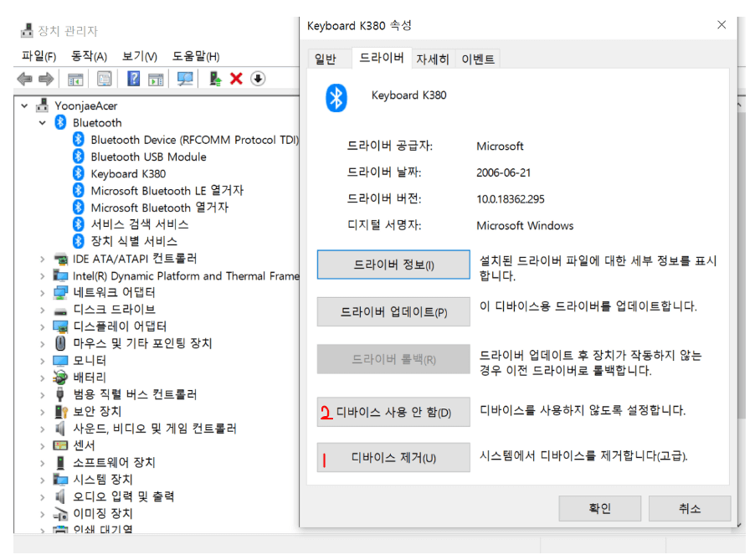Expand Intel(R) Dynamic Platform and Thermal Framework
Screen dimensions: 755x560
(x=43, y=276)
